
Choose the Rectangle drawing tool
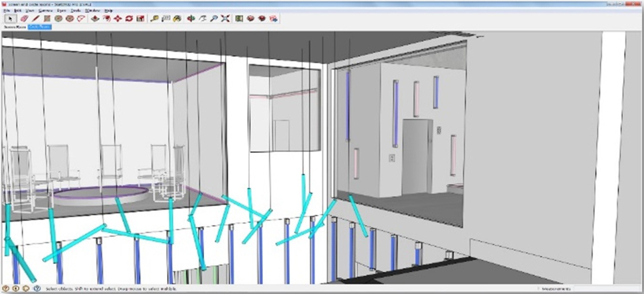point(47,19)
